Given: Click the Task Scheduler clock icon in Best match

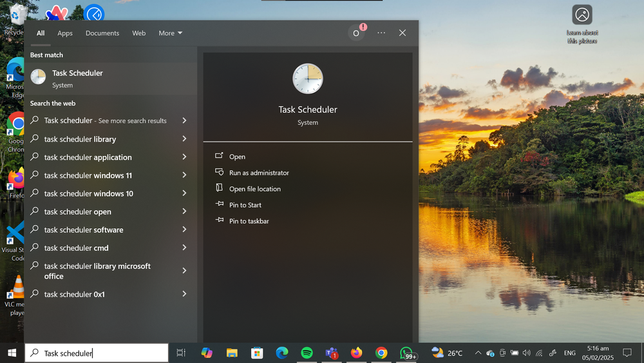Looking at the screenshot, I should (x=39, y=78).
